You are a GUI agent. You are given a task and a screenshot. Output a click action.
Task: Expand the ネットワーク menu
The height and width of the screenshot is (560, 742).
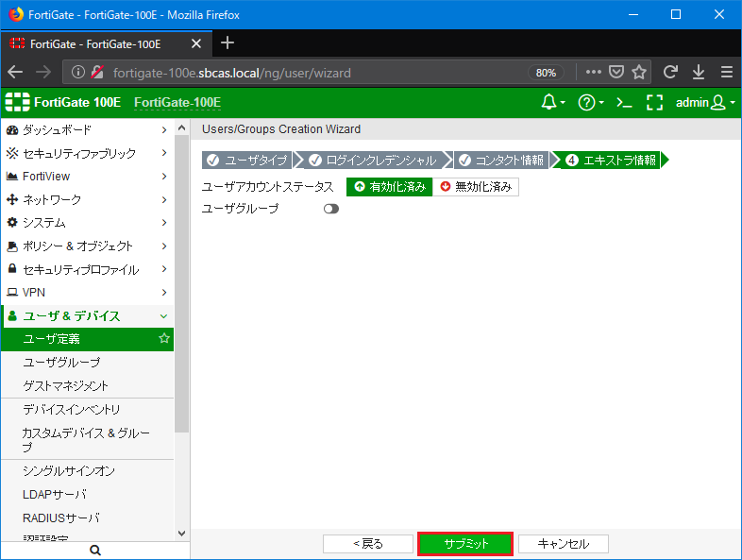pos(87,199)
